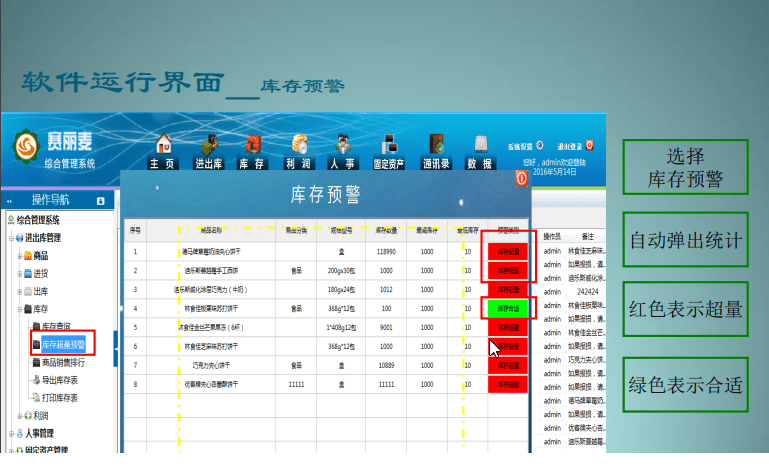Open 导出库存表 in navigation tree
This screenshot has width=769, height=471.
coord(60,380)
